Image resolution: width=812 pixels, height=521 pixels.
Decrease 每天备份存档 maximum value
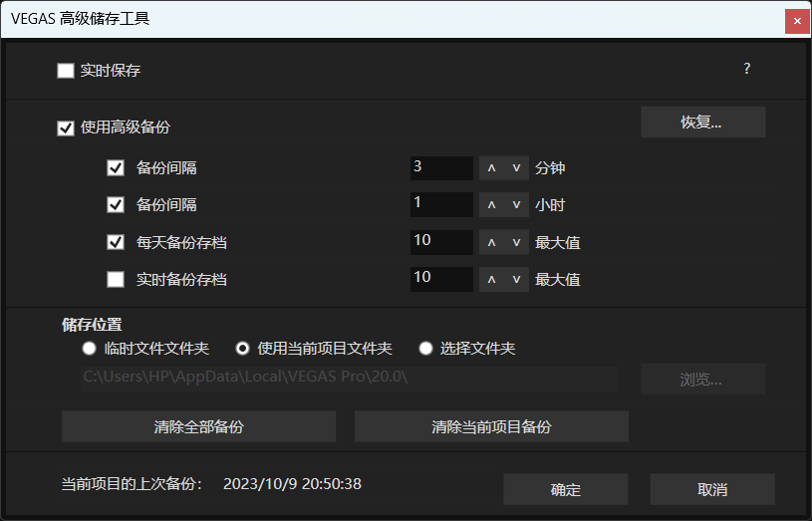[x=516, y=242]
